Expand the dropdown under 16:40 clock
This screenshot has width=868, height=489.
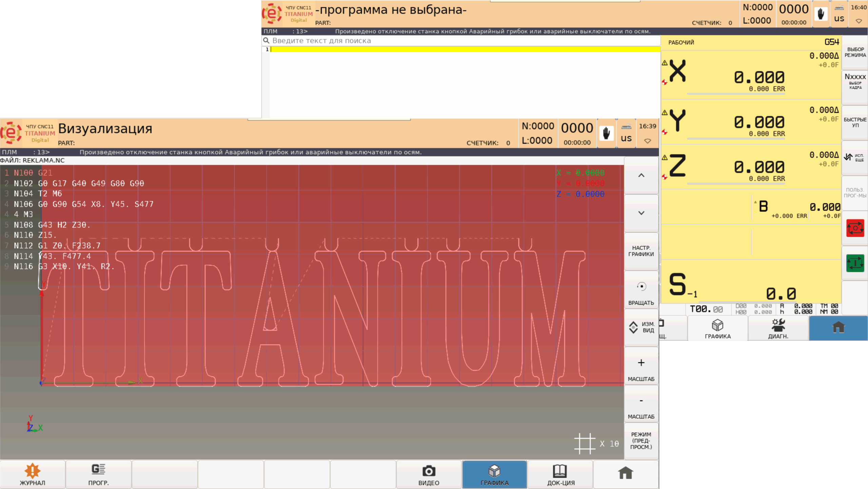pyautogui.click(x=859, y=21)
